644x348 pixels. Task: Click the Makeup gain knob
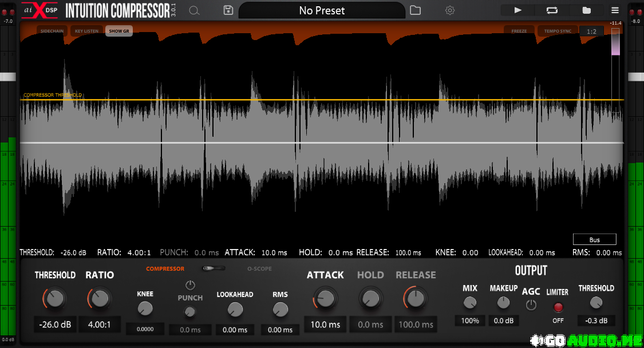pyautogui.click(x=504, y=303)
